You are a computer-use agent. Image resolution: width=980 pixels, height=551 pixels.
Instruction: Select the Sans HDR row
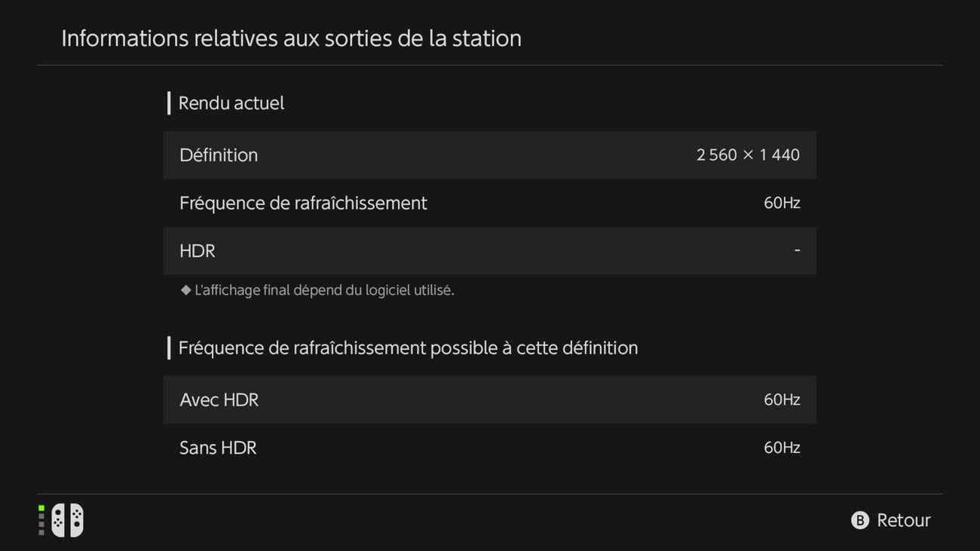[x=489, y=448]
